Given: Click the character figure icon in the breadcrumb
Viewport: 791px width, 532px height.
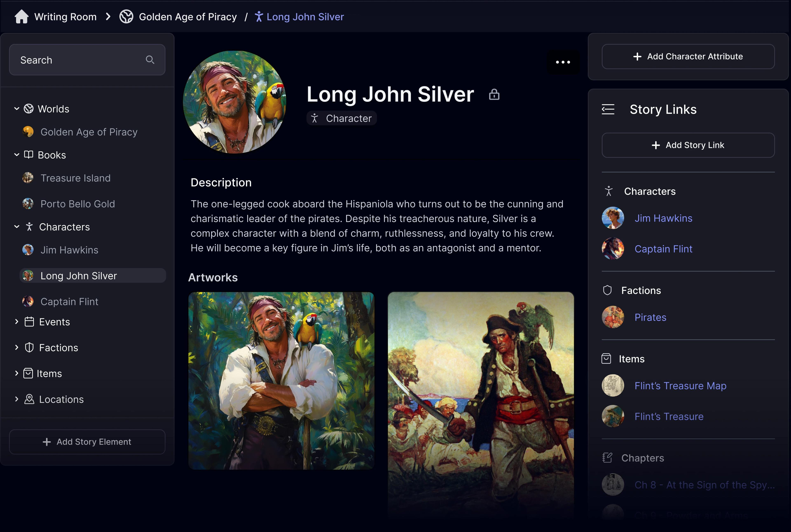Looking at the screenshot, I should (x=259, y=17).
